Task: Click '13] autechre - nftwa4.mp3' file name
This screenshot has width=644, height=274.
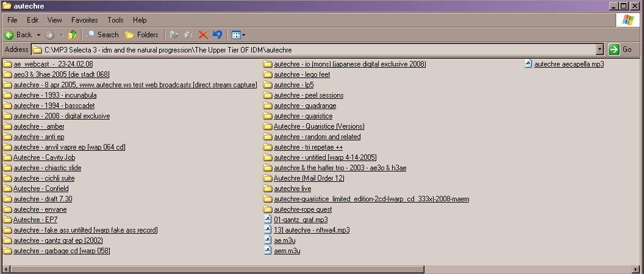Action: click(x=312, y=230)
